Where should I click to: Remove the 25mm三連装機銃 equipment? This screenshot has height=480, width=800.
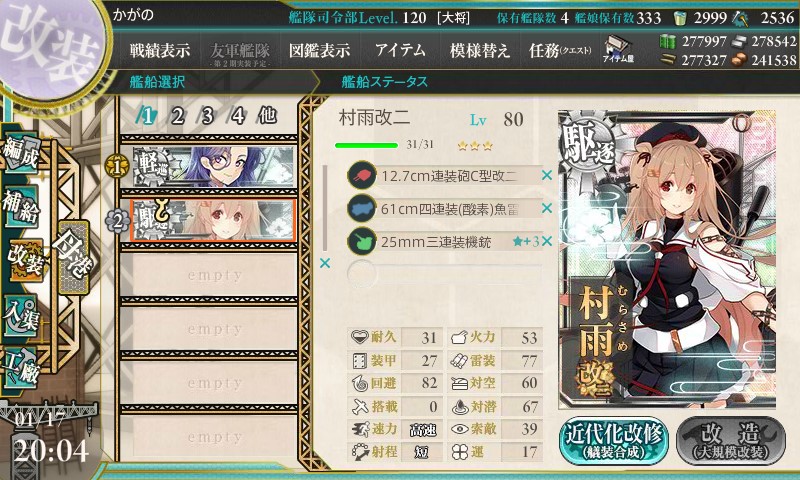pyautogui.click(x=546, y=241)
